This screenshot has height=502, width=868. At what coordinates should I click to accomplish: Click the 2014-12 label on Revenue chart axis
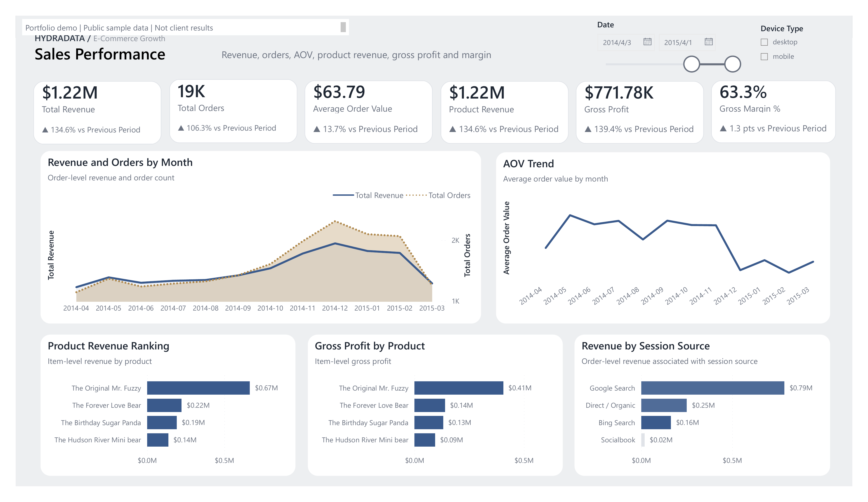click(x=335, y=308)
